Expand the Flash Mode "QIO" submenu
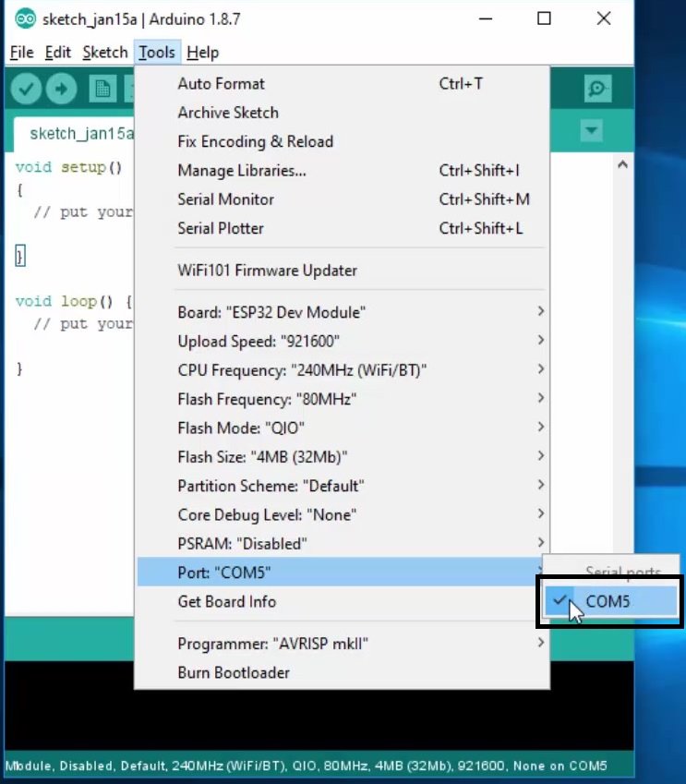Screen dimensions: 686x784 pyautogui.click(x=343, y=428)
